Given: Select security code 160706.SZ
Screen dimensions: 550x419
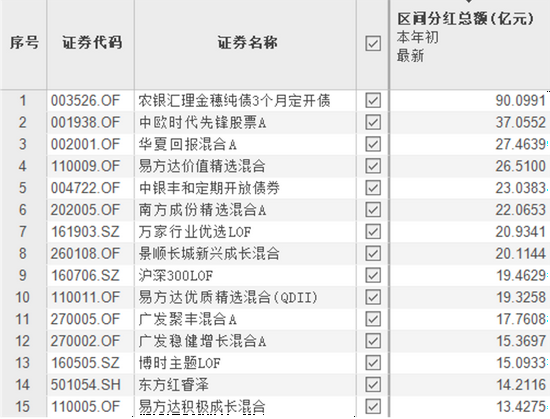Looking at the screenshot, I should (x=85, y=275).
